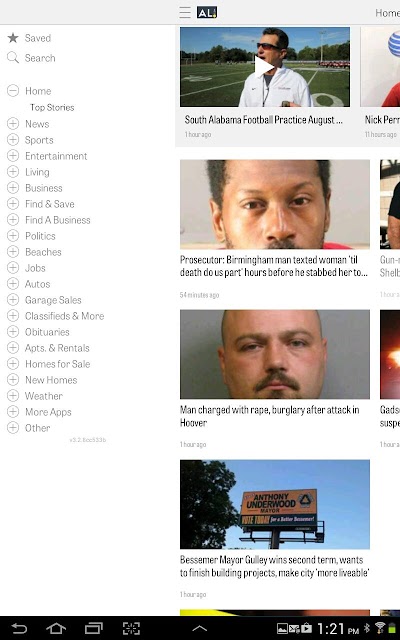Click the Search magnifier icon

[13, 58]
